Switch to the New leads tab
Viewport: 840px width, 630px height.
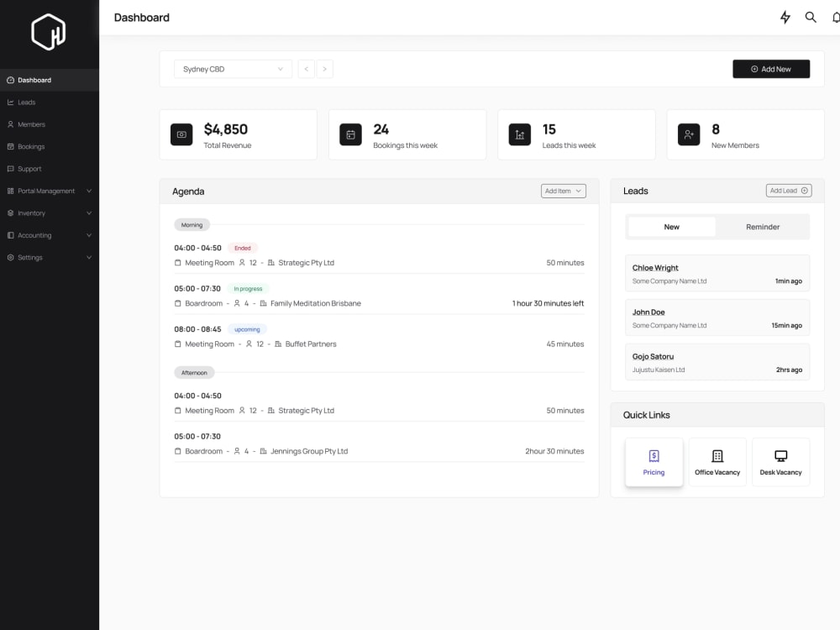click(x=671, y=227)
